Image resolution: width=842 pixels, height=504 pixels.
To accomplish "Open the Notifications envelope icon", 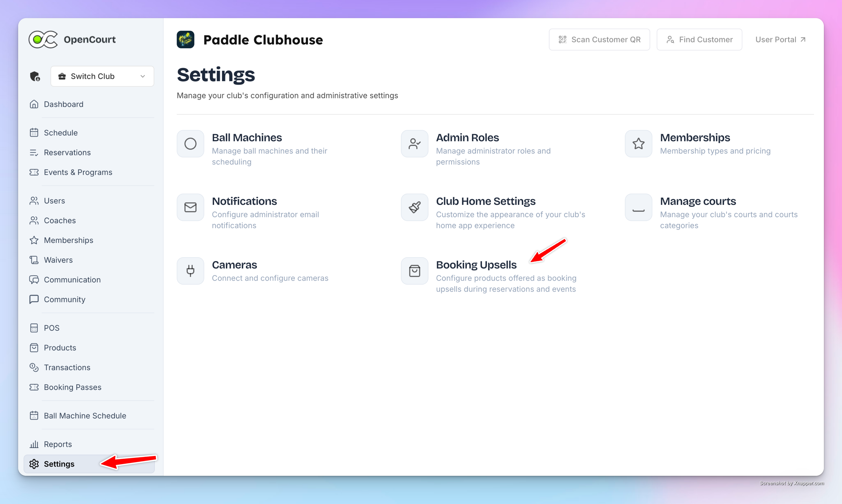I will [x=190, y=207].
